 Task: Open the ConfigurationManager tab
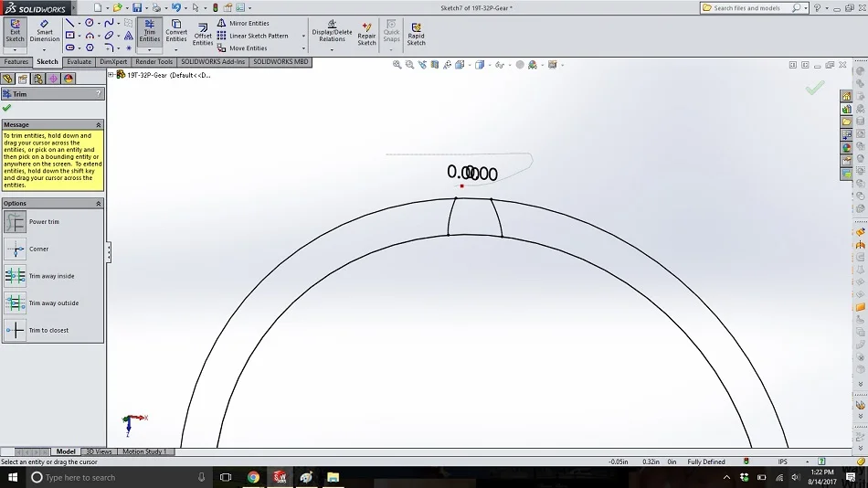coord(37,79)
